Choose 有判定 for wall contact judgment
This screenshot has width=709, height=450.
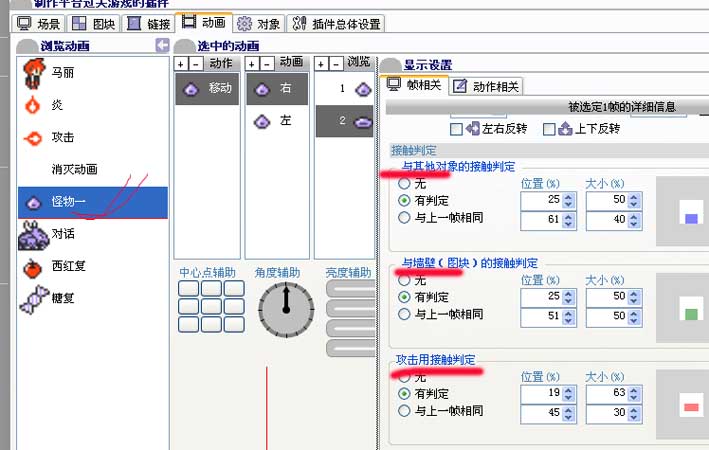coord(404,297)
